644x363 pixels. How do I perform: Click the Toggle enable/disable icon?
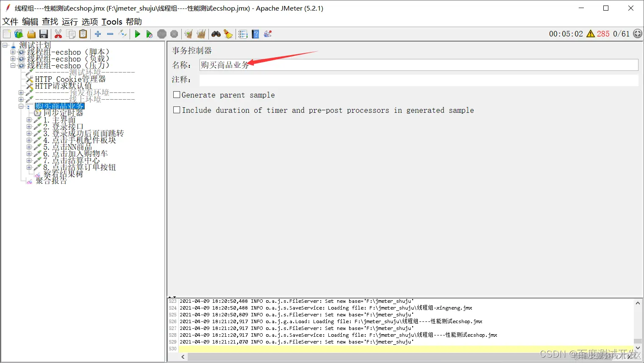pyautogui.click(x=122, y=34)
